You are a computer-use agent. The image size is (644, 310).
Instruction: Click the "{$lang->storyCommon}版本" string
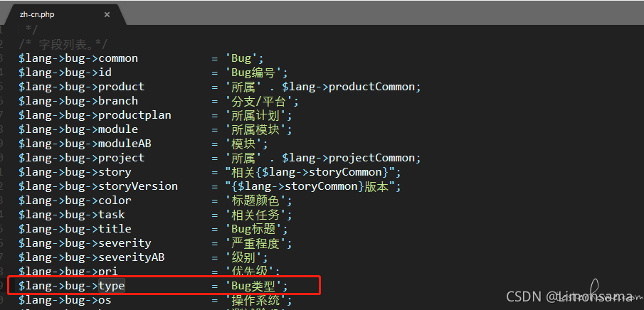pos(310,186)
